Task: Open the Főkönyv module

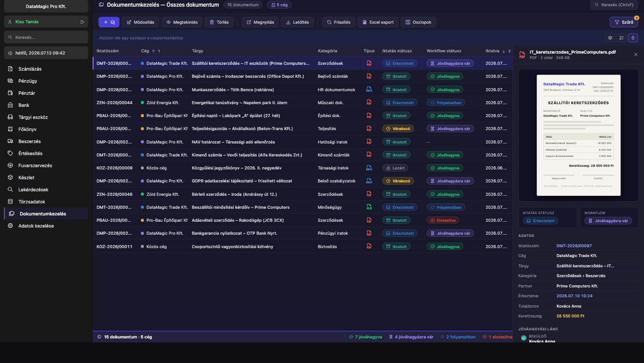Action: (46, 129)
